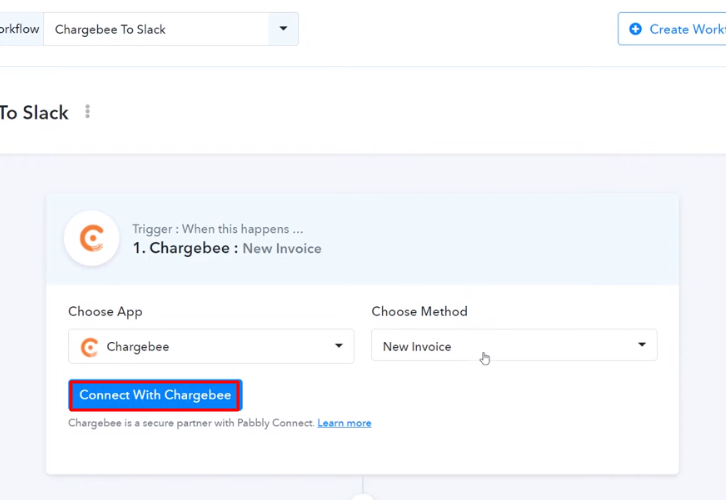726x500 pixels.
Task: Click the Choose App label
Action: [x=105, y=312]
